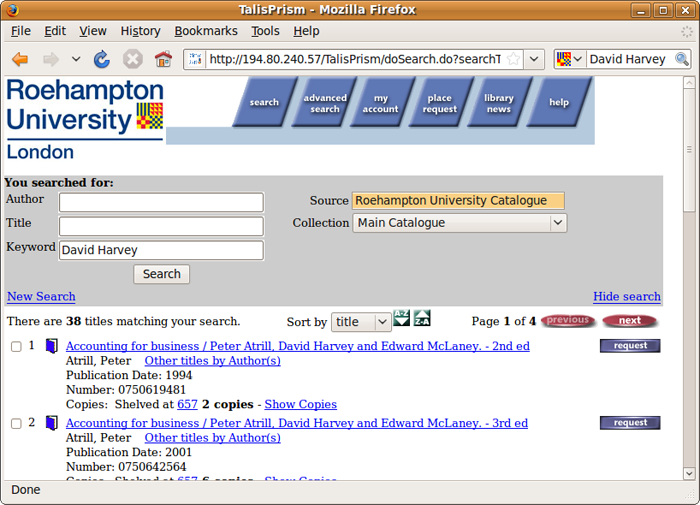Image resolution: width=700 pixels, height=505 pixels.
Task: Click the Publication Date: 1994 text
Action: pos(129,375)
